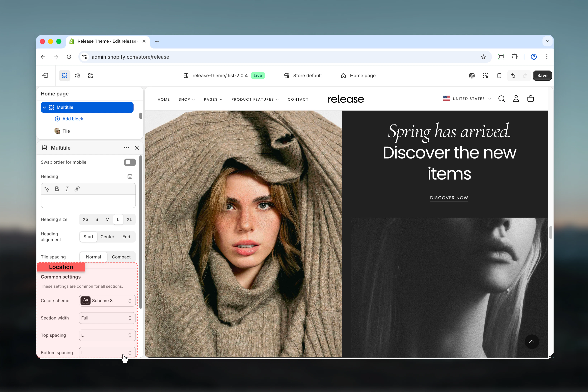Screen dimensions: 588x392
Task: Click the release store logo
Action: coord(346,99)
